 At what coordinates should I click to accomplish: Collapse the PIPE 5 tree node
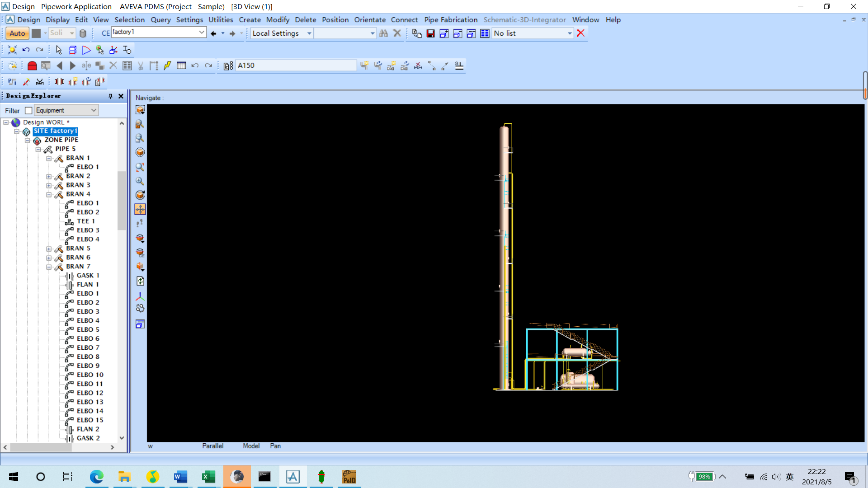[38, 149]
